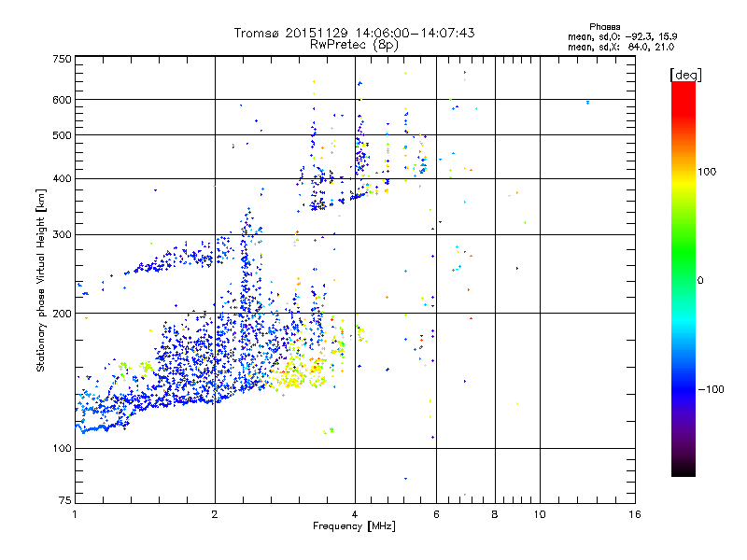Click the x-axis '2' tick label
Screen dimensions: 747x560
215,514
